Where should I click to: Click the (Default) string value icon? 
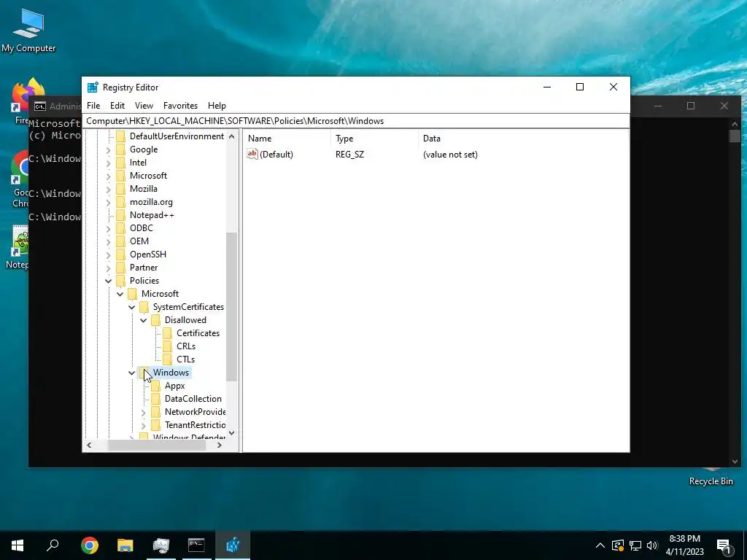[252, 154]
